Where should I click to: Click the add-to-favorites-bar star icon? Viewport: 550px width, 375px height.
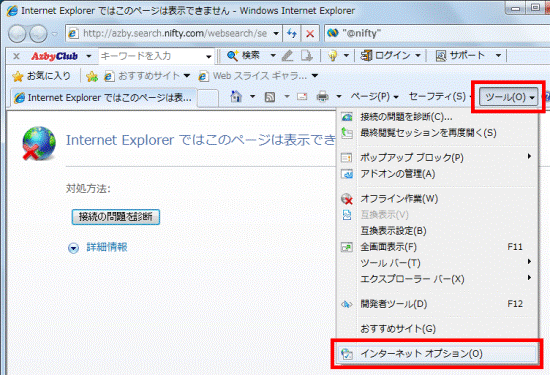click(x=92, y=76)
